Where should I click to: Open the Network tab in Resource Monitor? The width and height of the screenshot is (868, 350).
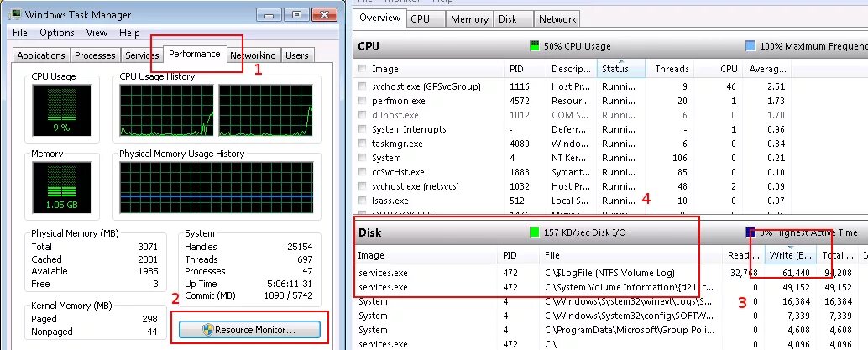(557, 18)
